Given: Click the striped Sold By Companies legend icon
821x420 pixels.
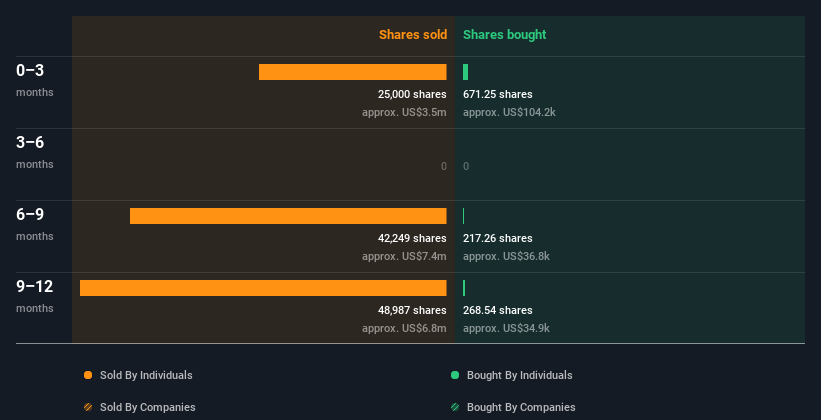Looking at the screenshot, I should coord(88,407).
